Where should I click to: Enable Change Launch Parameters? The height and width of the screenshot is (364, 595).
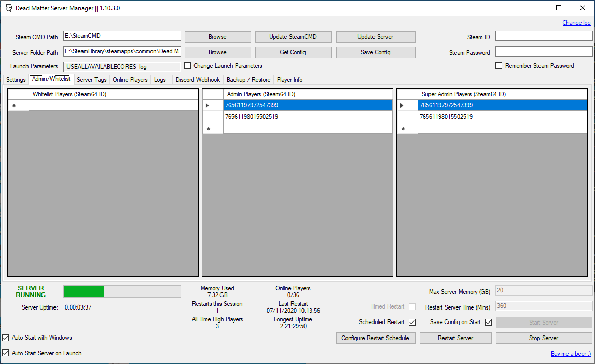coord(187,66)
